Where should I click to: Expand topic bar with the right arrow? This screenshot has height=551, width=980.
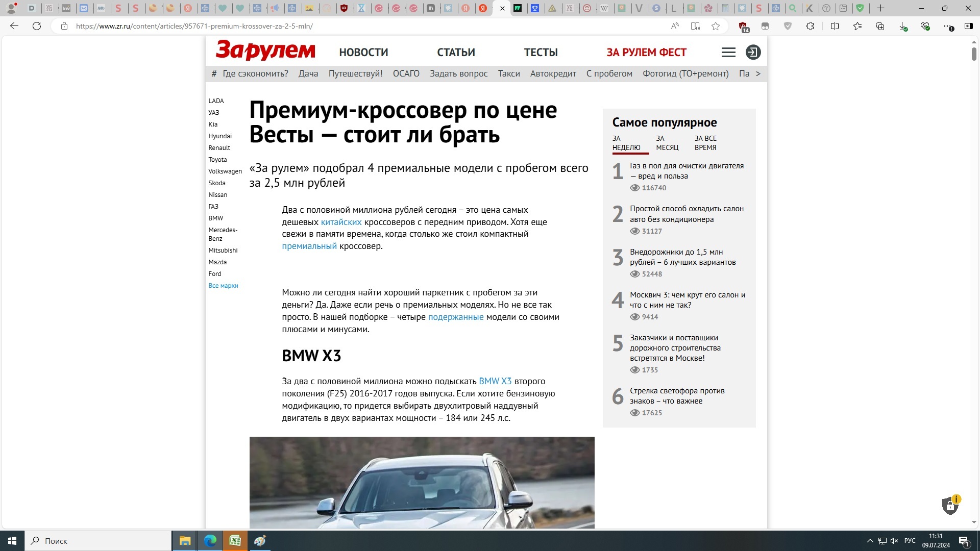click(x=758, y=73)
